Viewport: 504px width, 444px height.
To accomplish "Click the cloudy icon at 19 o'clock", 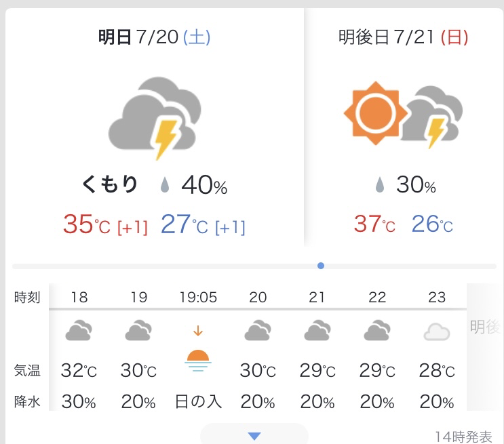I will point(138,330).
